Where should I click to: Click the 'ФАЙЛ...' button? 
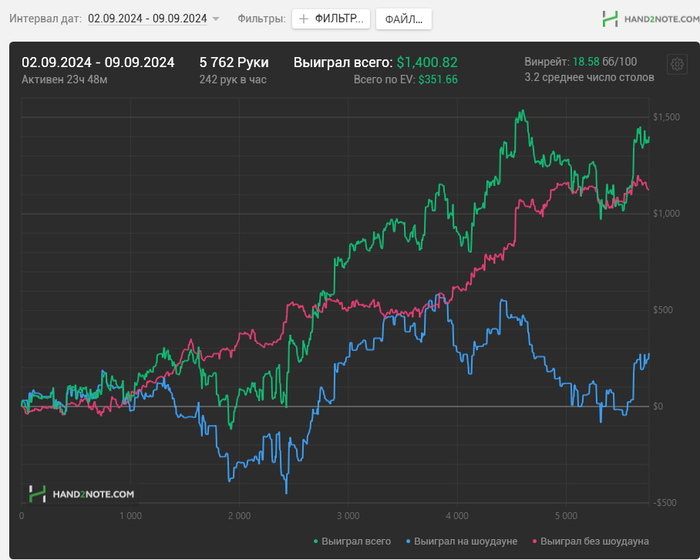point(404,19)
